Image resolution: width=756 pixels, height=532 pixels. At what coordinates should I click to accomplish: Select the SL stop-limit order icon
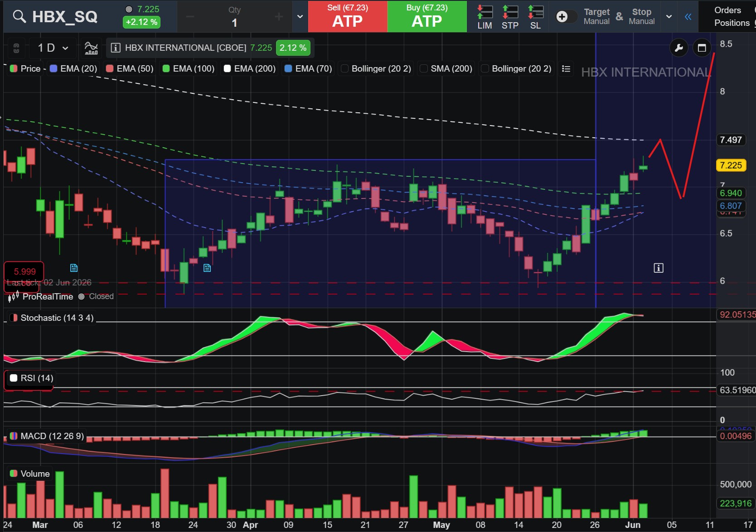coord(535,17)
